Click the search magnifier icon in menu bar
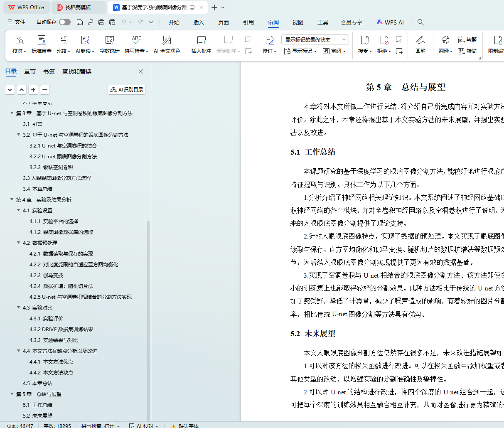The height and width of the screenshot is (428, 504). point(420,22)
